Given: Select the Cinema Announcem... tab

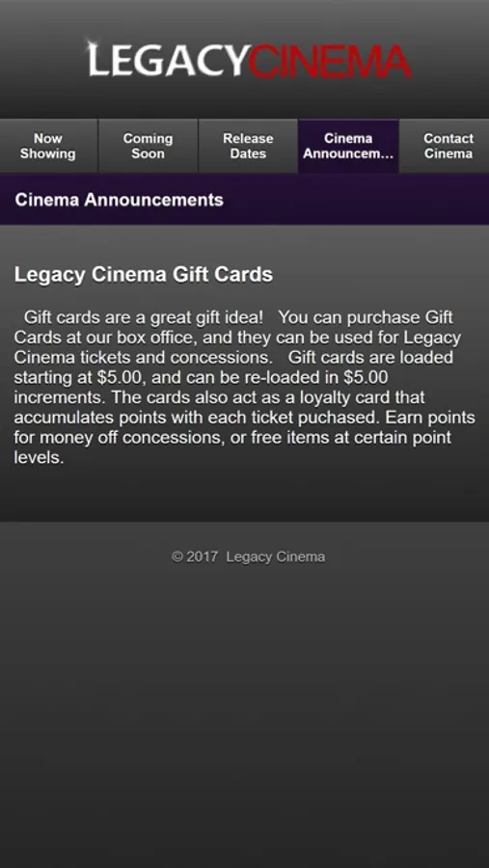Looking at the screenshot, I should (348, 146).
